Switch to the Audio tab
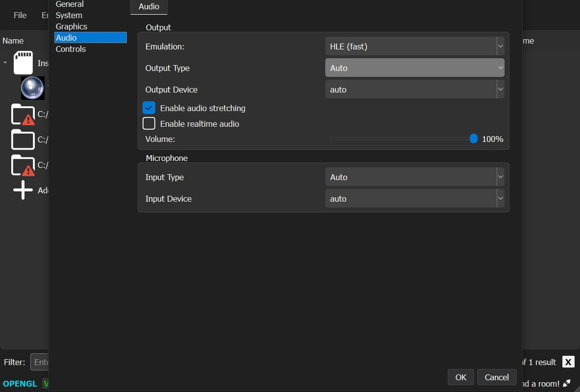Screen dimensions: 580x392 point(149,7)
